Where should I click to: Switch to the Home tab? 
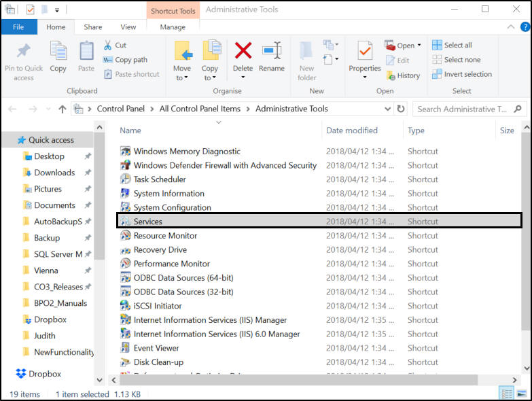[x=56, y=27]
